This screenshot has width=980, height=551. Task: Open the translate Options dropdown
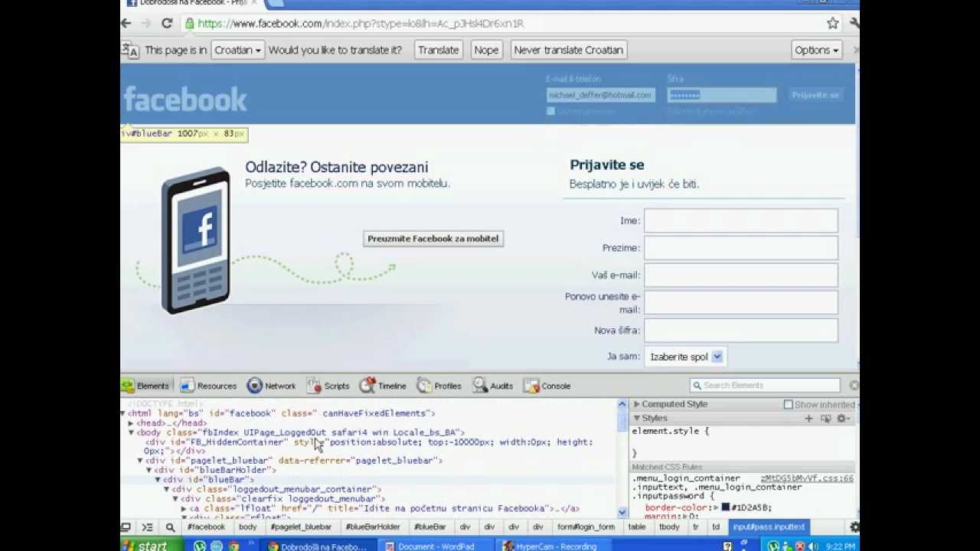coord(816,50)
